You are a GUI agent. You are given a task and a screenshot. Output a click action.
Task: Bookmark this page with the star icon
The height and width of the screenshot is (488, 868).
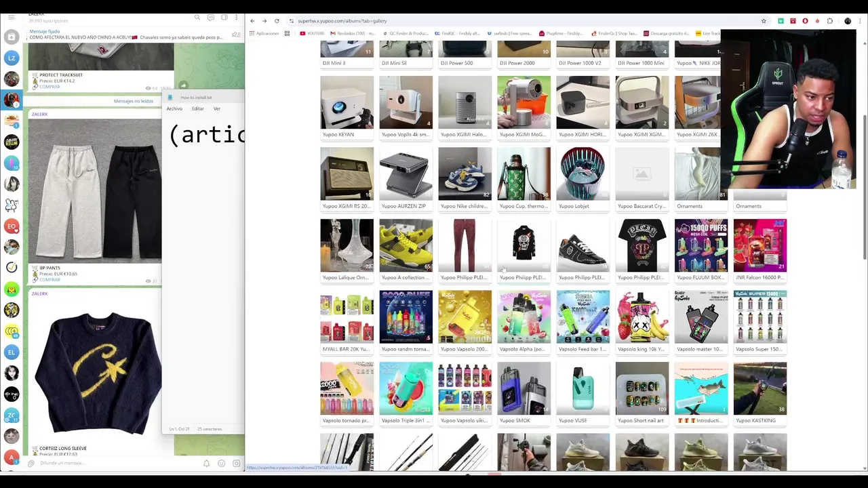(764, 21)
